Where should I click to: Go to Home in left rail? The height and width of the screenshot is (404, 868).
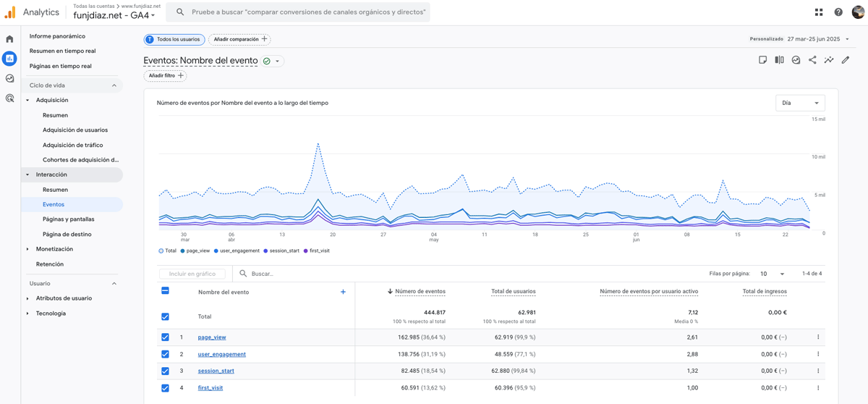pos(9,39)
